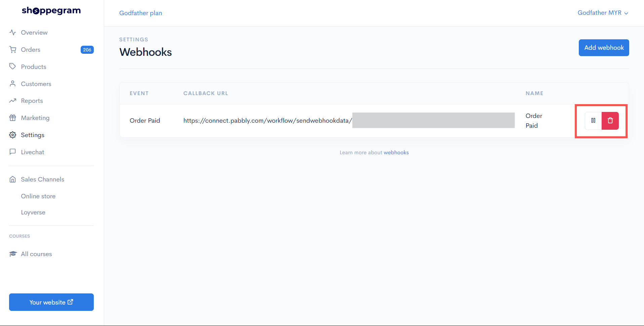Click the Reports trend icon

pyautogui.click(x=13, y=101)
